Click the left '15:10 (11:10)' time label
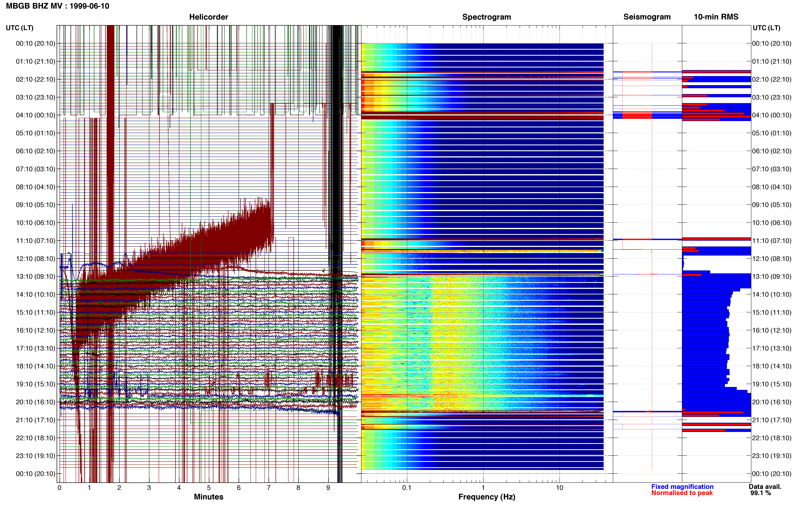 coord(36,313)
